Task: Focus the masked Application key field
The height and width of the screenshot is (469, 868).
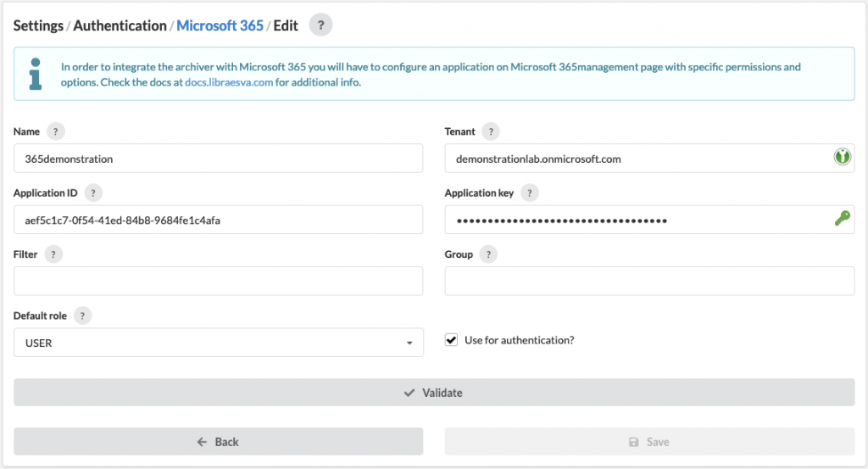Action: [x=649, y=220]
